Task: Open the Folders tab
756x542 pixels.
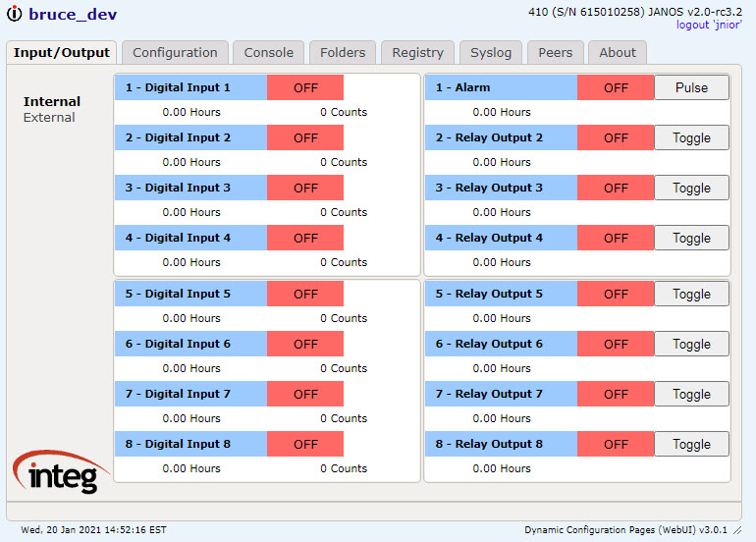Action: coord(343,53)
